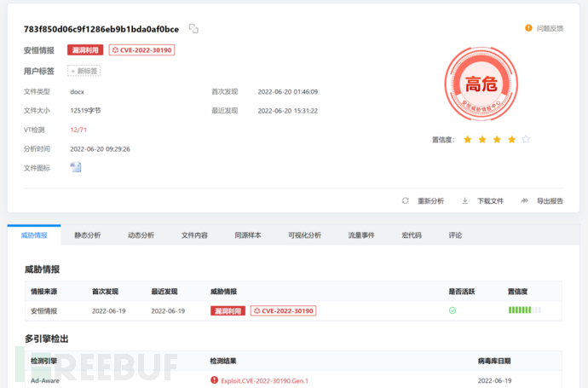Click the 置信度 column header in table

click(517, 292)
